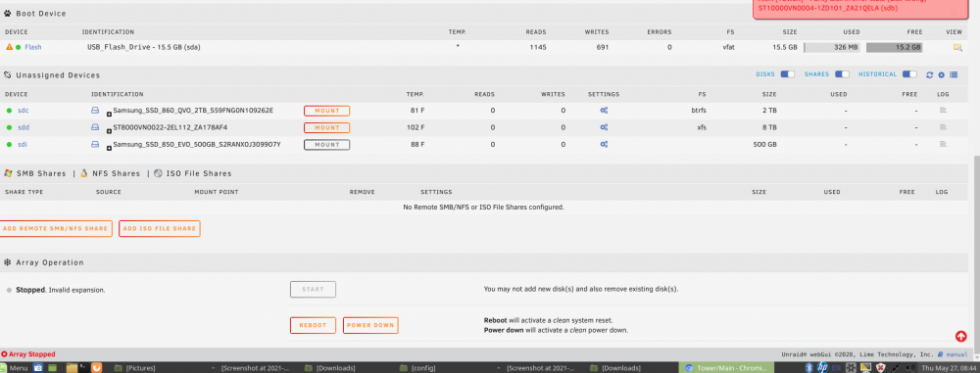Click the greyed Start array button

click(314, 289)
